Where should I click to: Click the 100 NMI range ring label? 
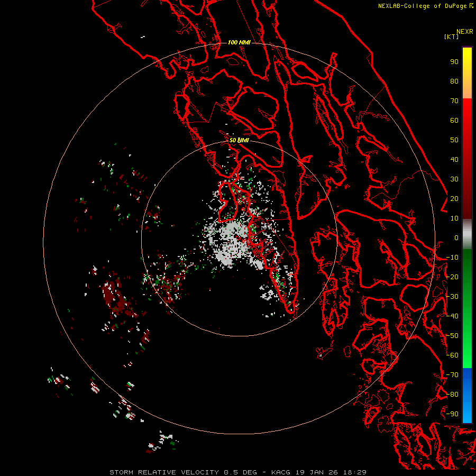(x=239, y=42)
